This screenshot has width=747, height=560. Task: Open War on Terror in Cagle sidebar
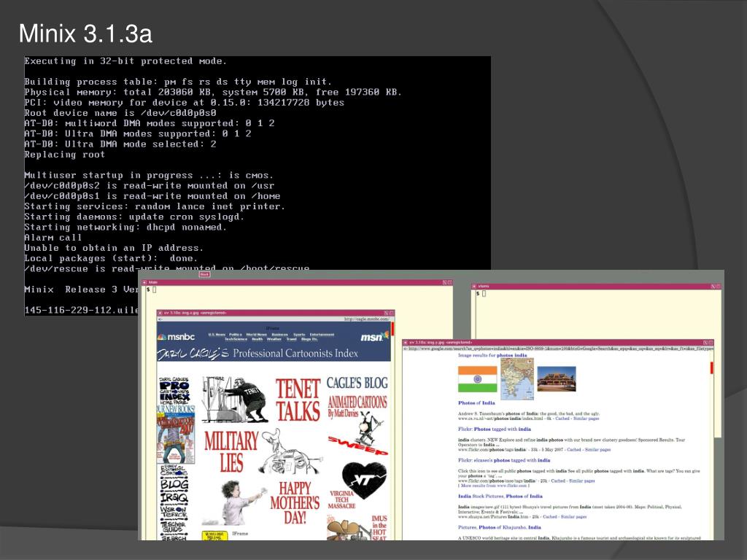coord(174,512)
